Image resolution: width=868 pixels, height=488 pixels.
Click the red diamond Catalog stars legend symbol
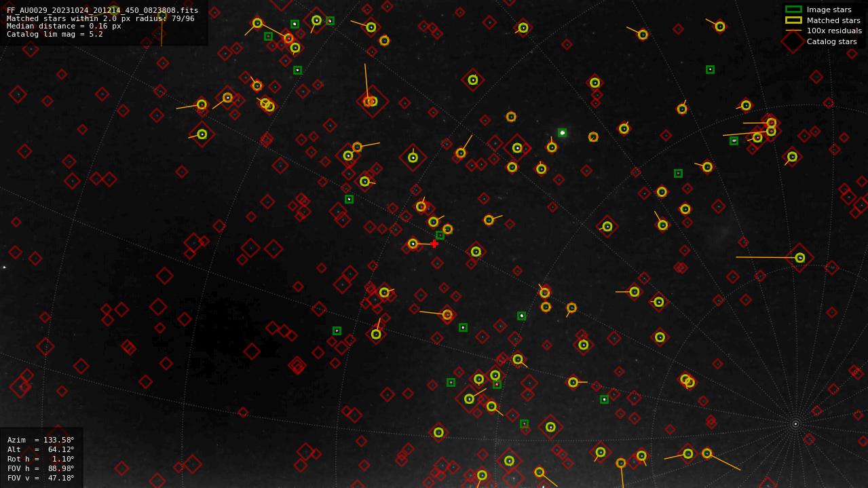coord(793,41)
